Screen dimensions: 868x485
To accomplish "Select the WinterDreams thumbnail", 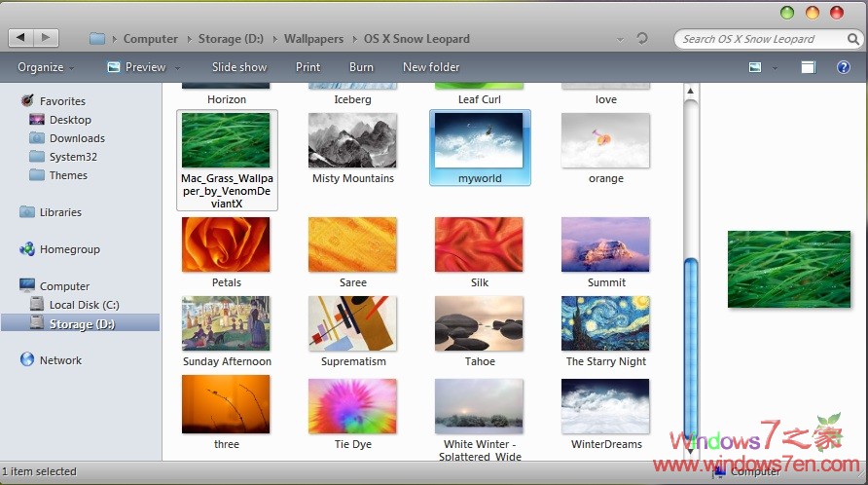I will [605, 406].
